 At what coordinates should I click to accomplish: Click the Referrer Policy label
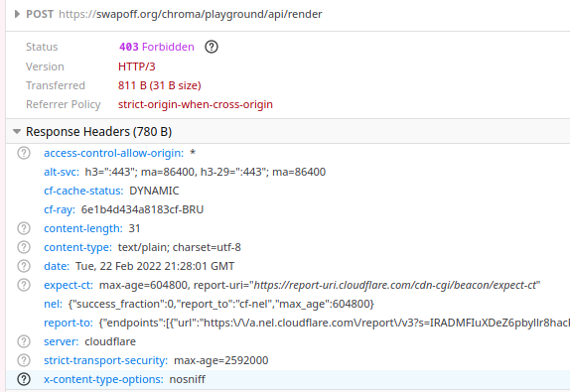[64, 104]
